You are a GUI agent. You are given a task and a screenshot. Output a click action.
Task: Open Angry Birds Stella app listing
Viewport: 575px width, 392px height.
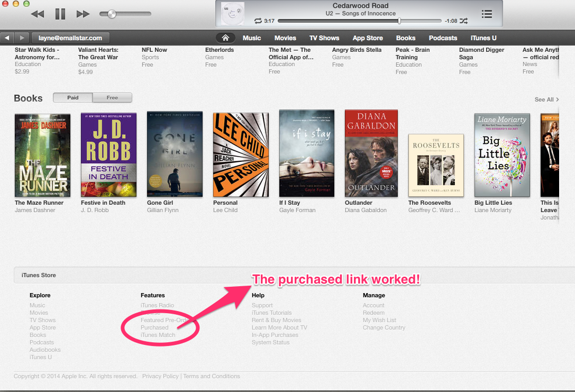click(x=357, y=50)
